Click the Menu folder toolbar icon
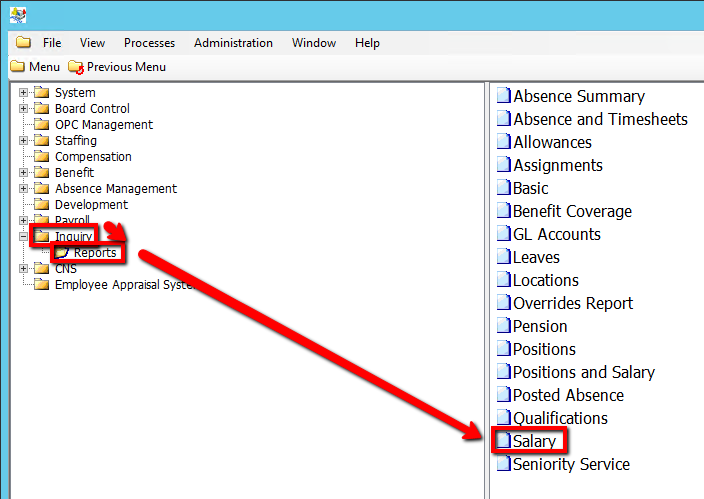Viewport: 704px width, 499px height. coord(17,67)
